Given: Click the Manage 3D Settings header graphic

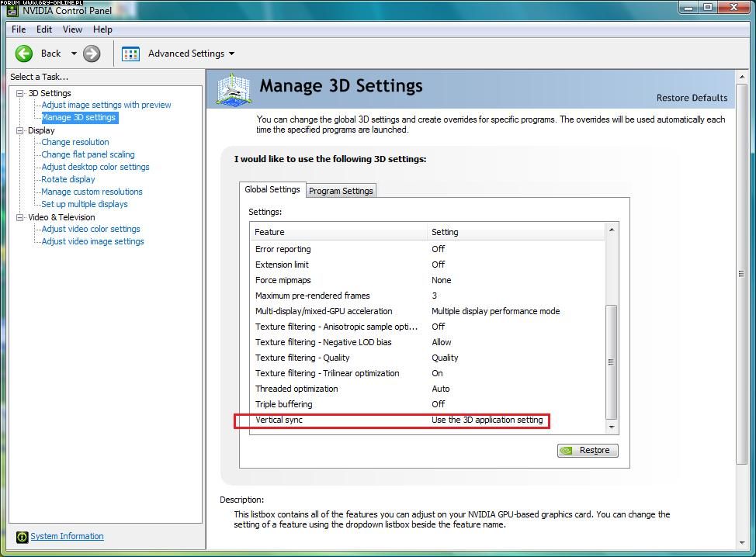Looking at the screenshot, I should pos(234,89).
